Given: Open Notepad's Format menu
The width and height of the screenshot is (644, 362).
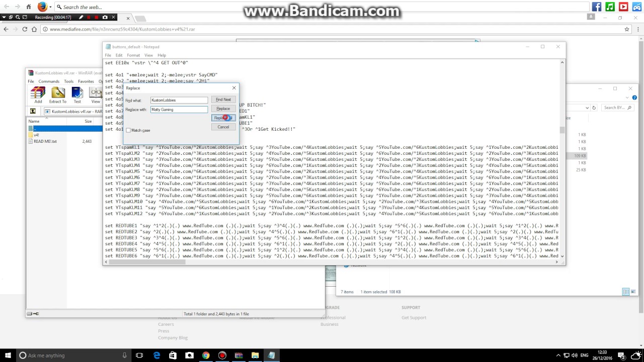Looking at the screenshot, I should [x=133, y=55].
